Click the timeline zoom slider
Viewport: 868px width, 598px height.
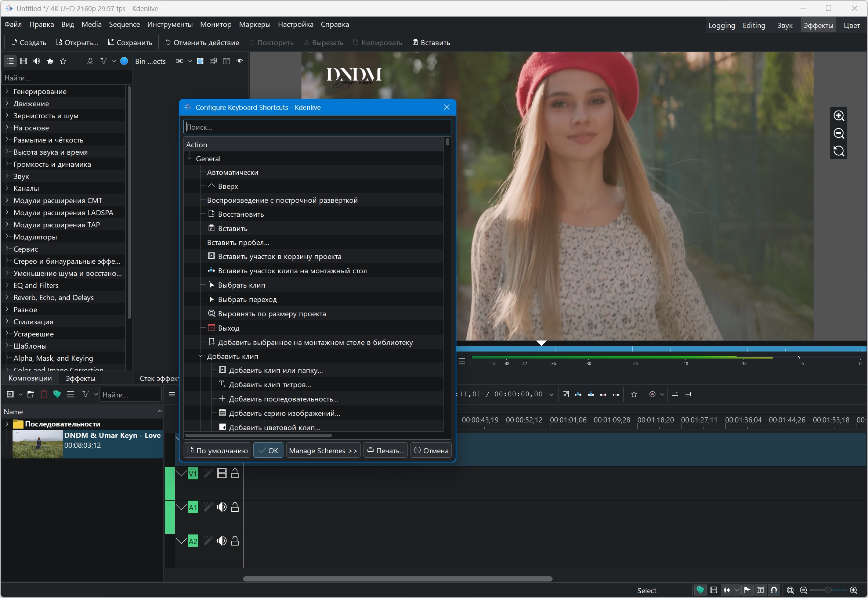tap(828, 590)
